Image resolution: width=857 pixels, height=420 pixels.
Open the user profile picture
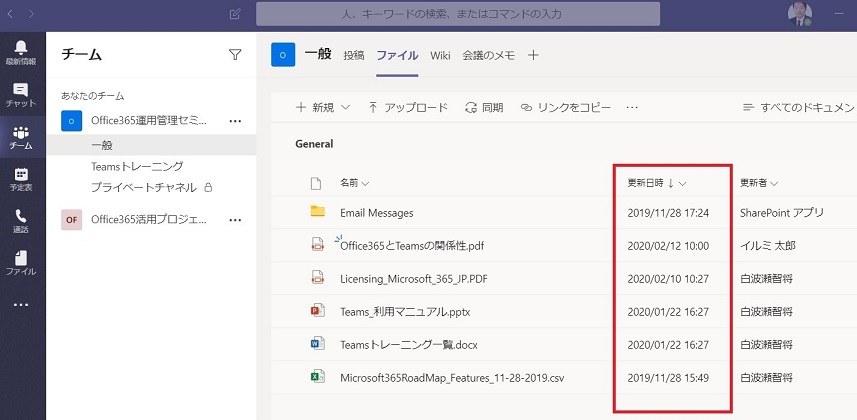(x=800, y=14)
